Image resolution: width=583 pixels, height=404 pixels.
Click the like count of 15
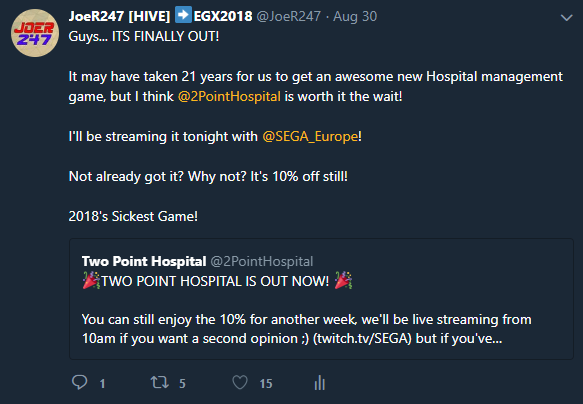point(266,384)
